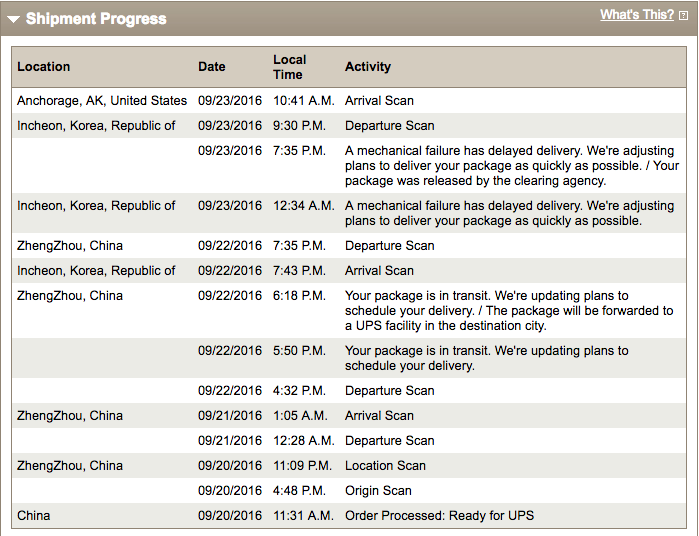Click the 7:35 P.M. mechanical failure message

click(512, 165)
